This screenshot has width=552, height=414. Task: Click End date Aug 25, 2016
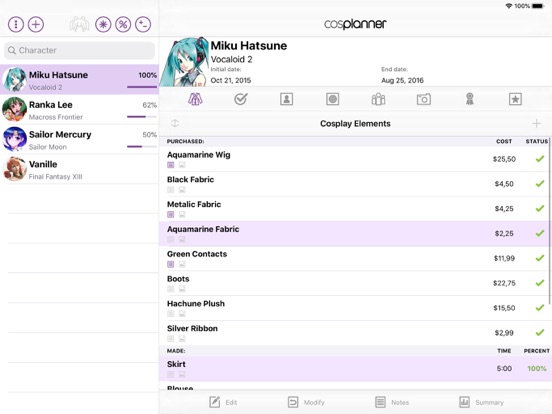click(x=402, y=80)
